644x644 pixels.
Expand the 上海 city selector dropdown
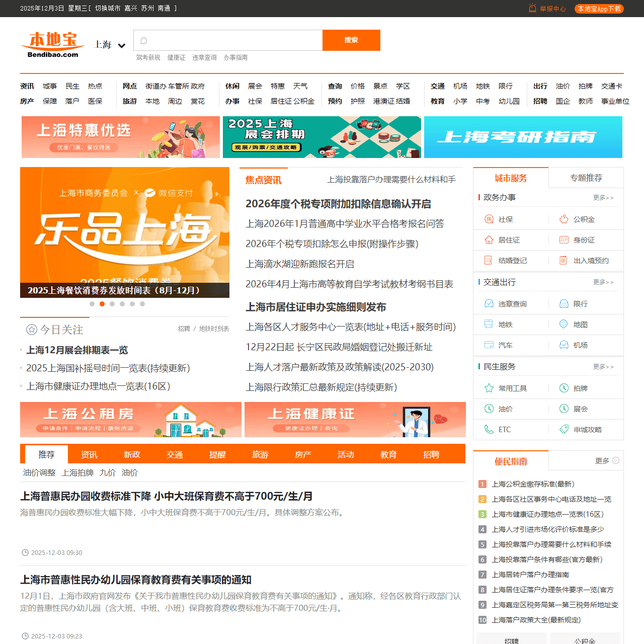109,45
